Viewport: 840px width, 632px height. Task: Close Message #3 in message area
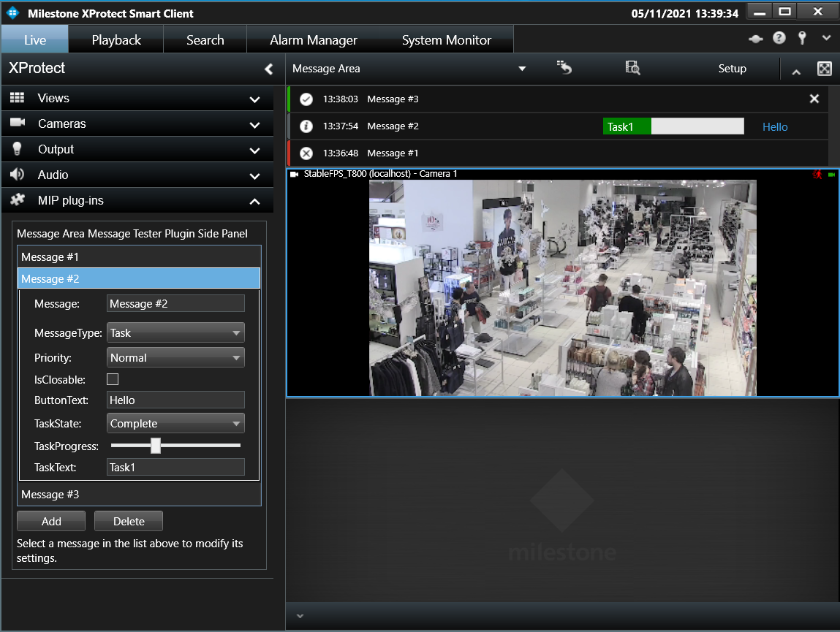tap(814, 99)
